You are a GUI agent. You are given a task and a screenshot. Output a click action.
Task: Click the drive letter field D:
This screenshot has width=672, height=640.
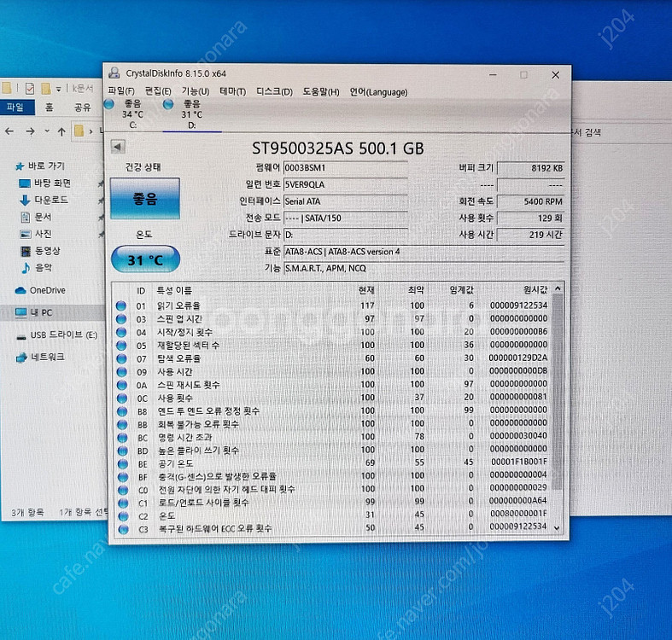pyautogui.click(x=345, y=235)
